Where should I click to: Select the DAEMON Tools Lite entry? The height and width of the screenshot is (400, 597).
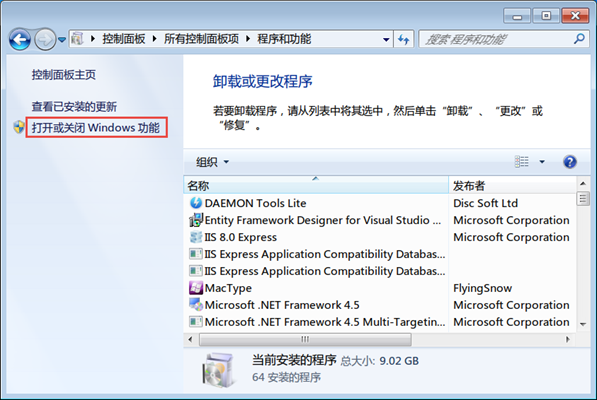(248, 203)
